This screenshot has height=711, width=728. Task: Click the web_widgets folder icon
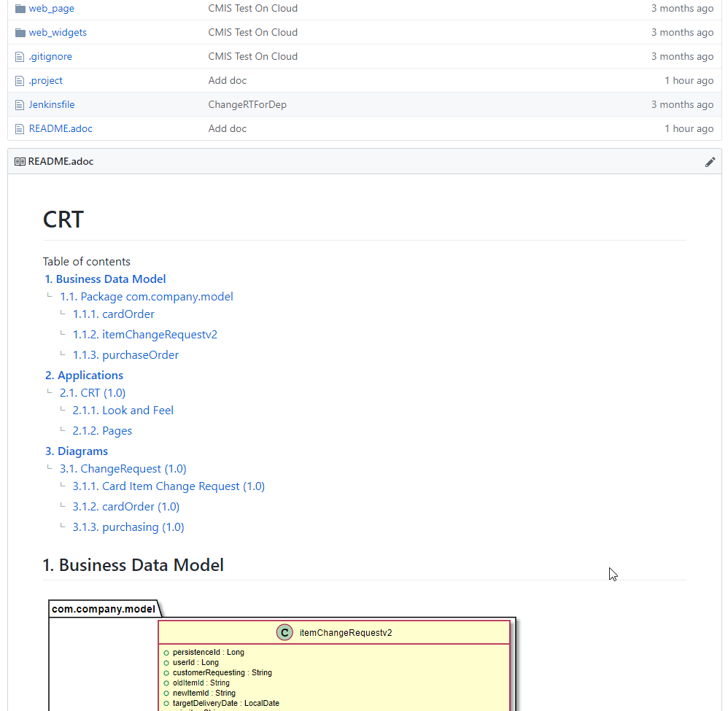(20, 32)
